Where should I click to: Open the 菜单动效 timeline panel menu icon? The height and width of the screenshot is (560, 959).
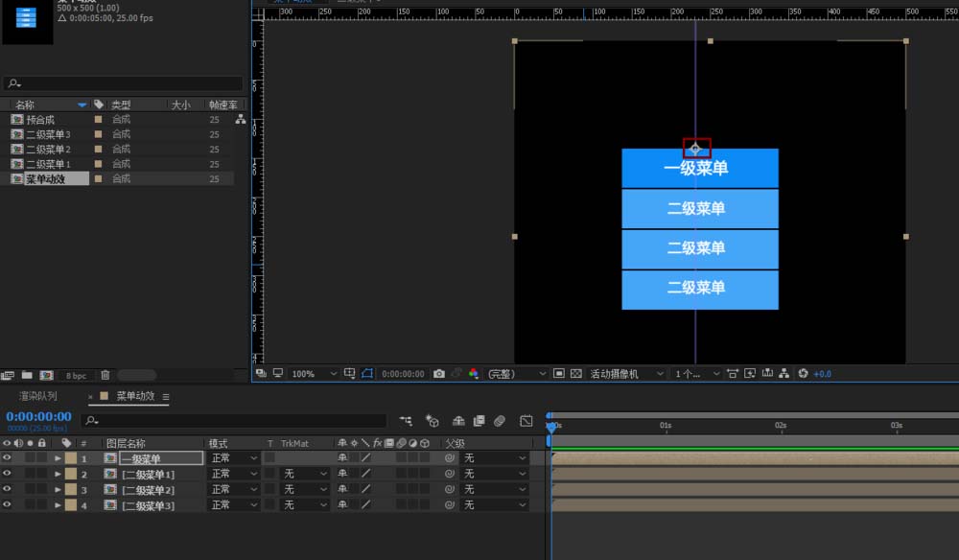[x=166, y=397]
